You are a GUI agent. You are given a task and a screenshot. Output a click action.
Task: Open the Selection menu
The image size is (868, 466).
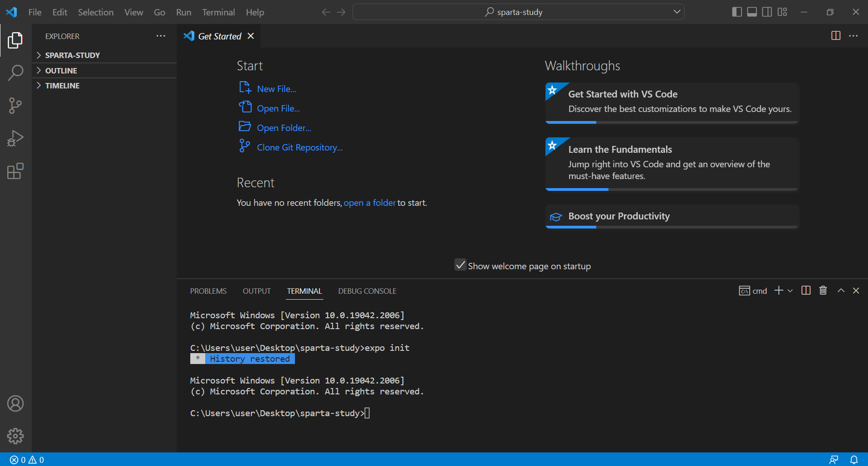(x=96, y=12)
